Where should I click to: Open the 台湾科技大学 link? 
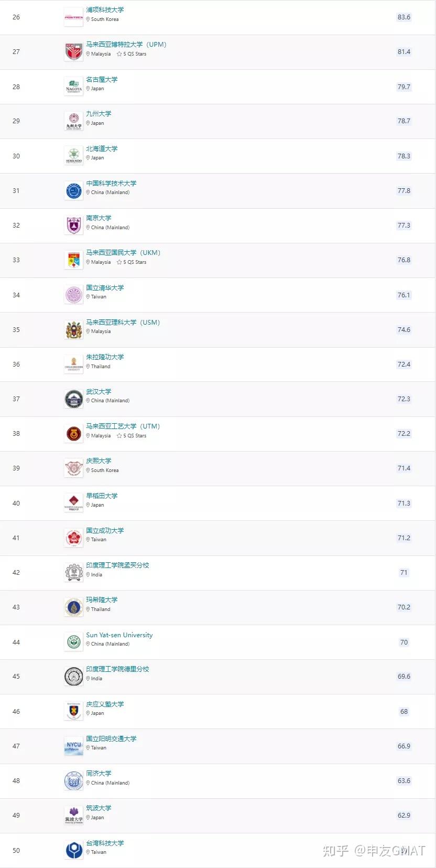(105, 843)
